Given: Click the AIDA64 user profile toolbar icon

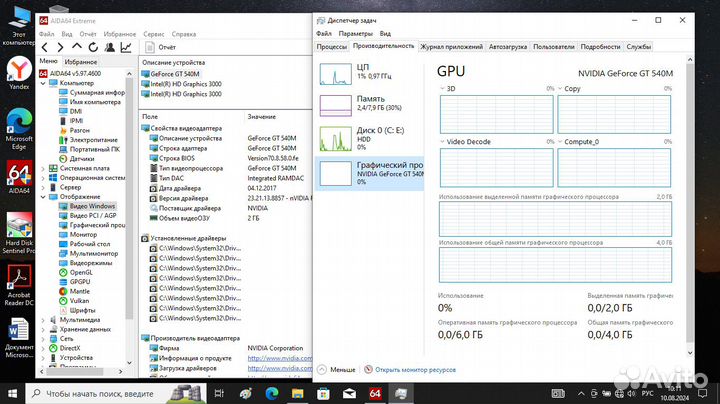Looking at the screenshot, I should pyautogui.click(x=109, y=47).
